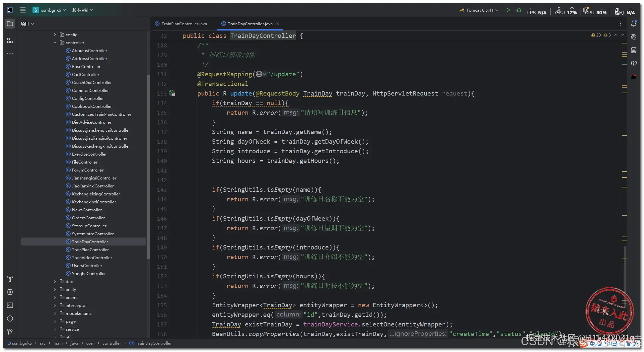
Task: Open the main hamburger menu
Action: point(23,10)
